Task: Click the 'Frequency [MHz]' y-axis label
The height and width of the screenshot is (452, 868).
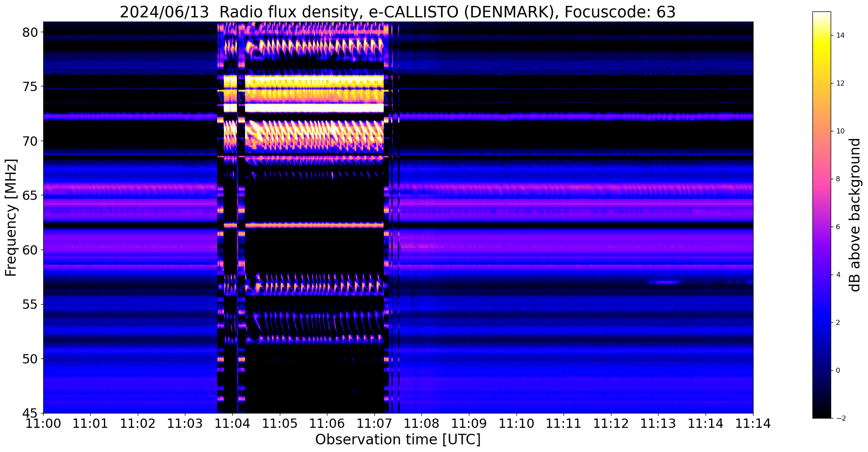Action: pos(11,218)
